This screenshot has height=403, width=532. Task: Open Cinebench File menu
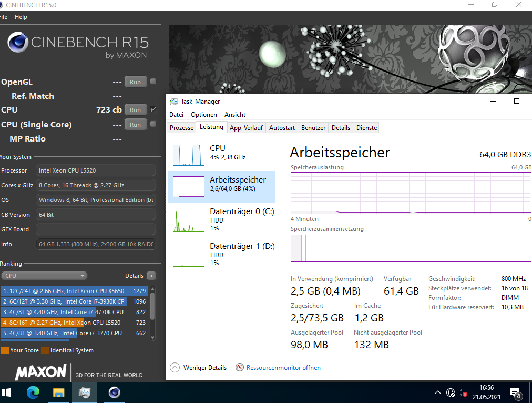point(4,17)
